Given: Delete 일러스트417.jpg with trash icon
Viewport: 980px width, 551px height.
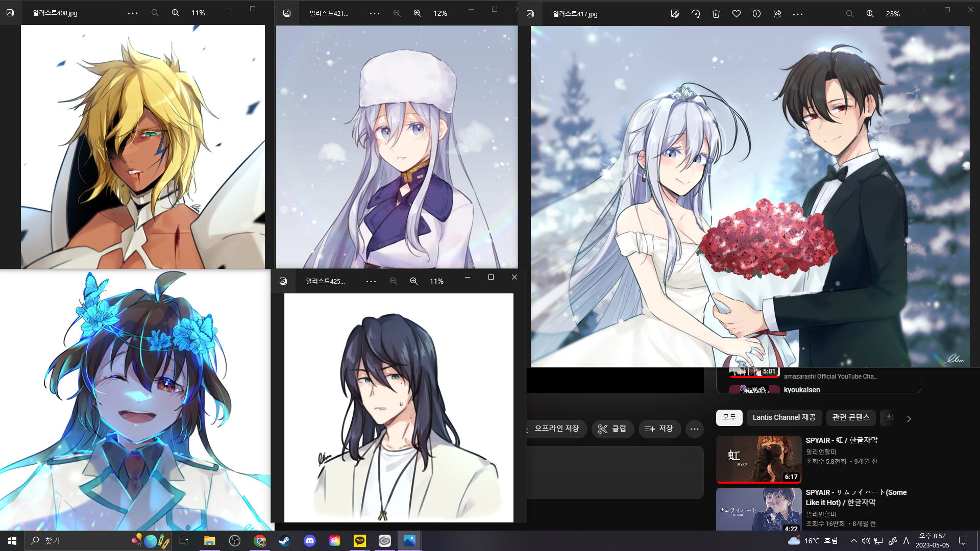Looking at the screenshot, I should pyautogui.click(x=716, y=14).
